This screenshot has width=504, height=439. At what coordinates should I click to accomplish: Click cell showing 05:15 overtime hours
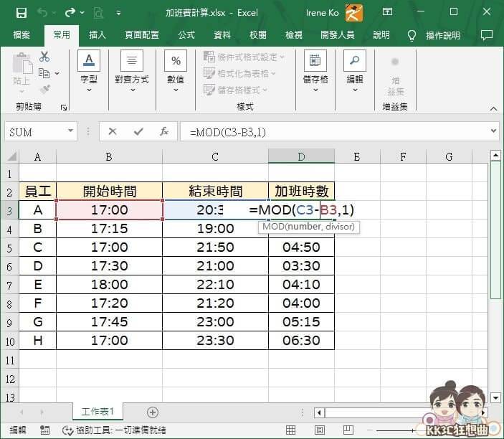302,321
